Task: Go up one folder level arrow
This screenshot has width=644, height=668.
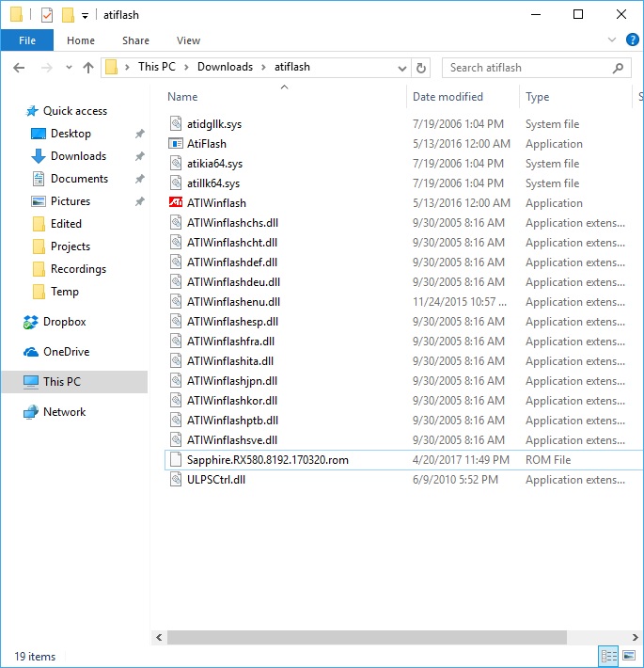Action: tap(88, 68)
